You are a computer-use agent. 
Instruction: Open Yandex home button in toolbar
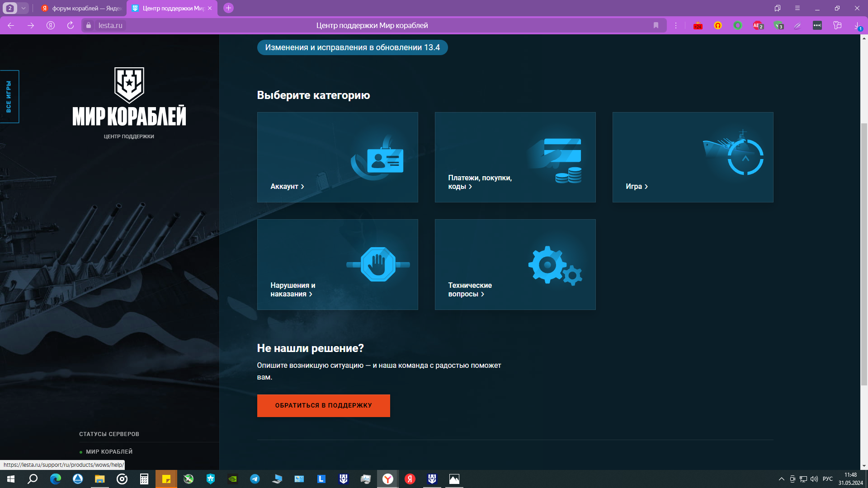(51, 25)
